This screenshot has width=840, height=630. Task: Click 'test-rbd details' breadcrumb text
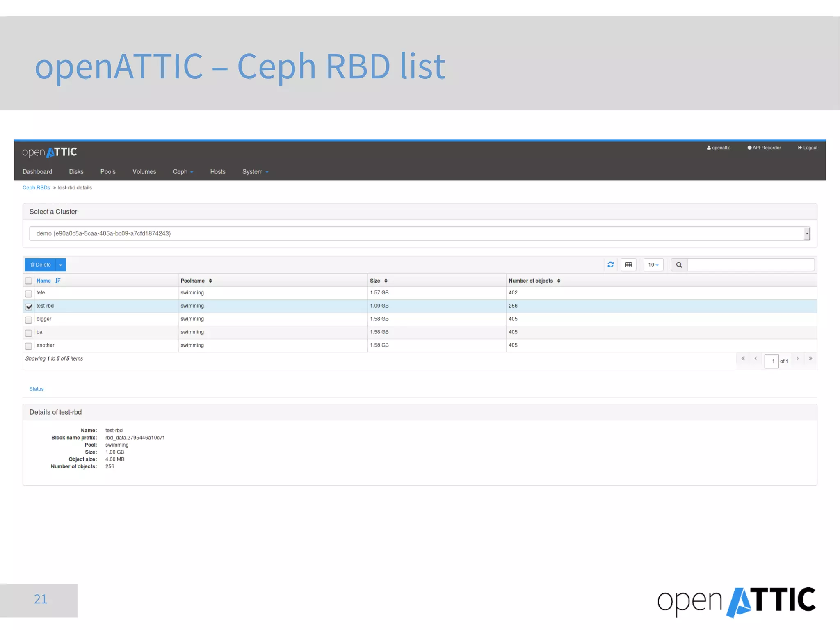click(75, 188)
